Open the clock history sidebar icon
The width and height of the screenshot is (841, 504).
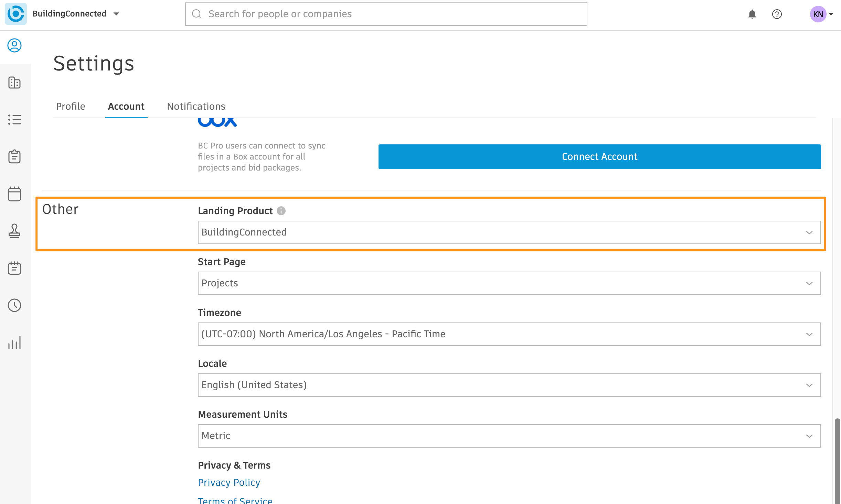(14, 305)
